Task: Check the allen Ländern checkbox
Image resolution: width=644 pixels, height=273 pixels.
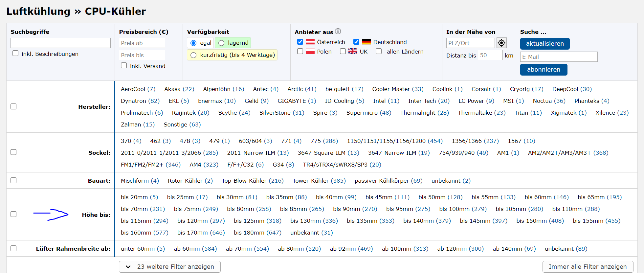Action: pos(379,51)
